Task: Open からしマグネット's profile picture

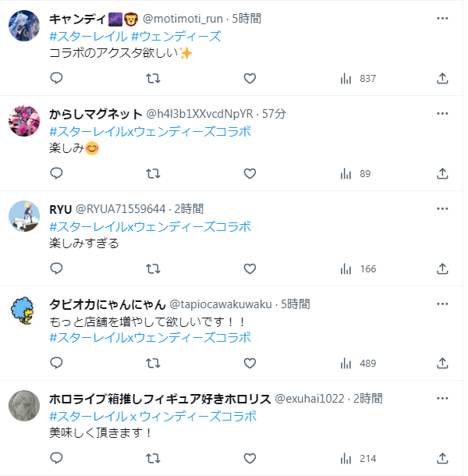Action: (x=25, y=121)
